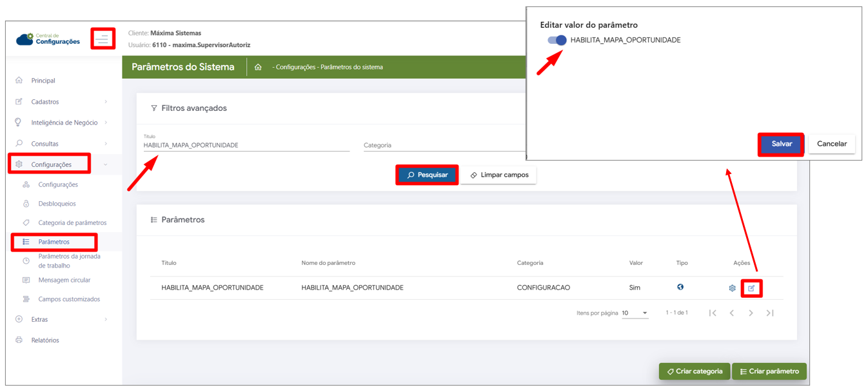Go to next page arrow in paginator
Image resolution: width=868 pixels, height=392 pixels.
point(751,313)
